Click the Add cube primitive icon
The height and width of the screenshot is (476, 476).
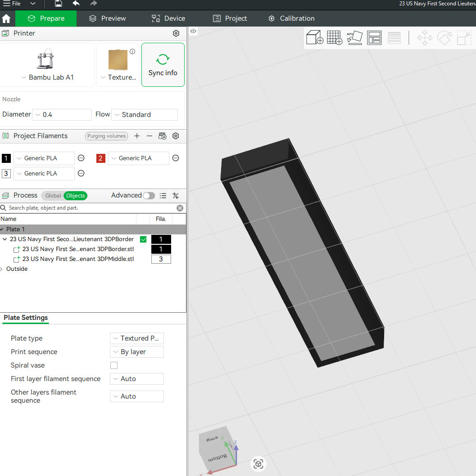314,37
